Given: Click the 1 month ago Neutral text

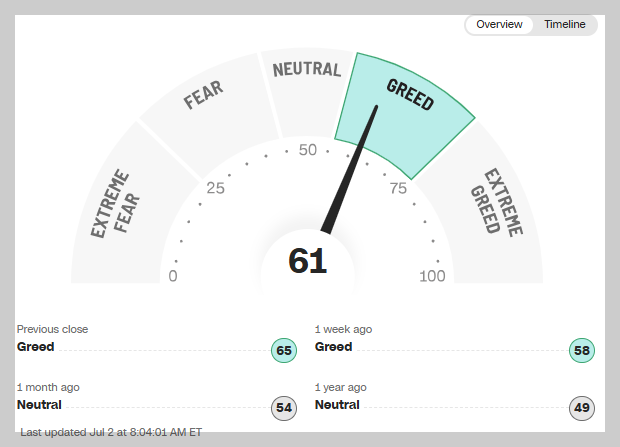Looking at the screenshot, I should (x=39, y=405).
